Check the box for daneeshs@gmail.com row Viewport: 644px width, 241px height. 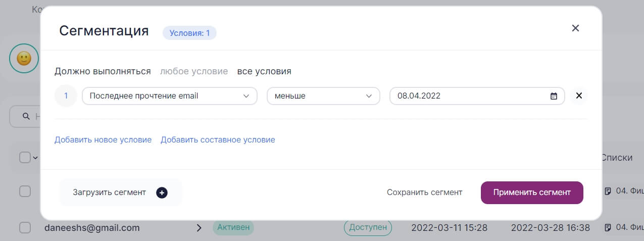pos(25,228)
